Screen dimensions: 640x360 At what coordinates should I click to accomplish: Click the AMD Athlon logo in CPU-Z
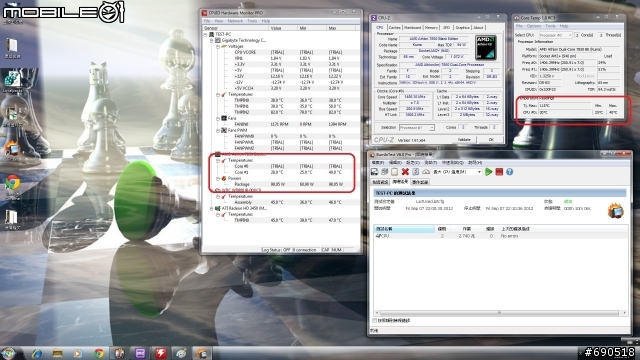[x=486, y=48]
